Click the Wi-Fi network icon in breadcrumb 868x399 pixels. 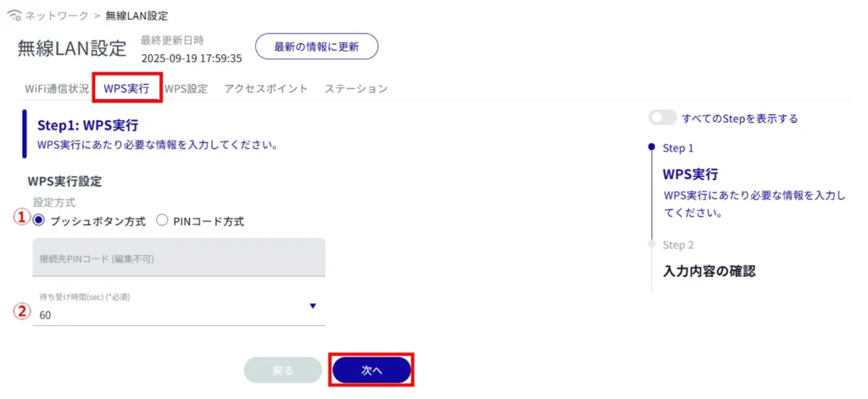point(13,15)
